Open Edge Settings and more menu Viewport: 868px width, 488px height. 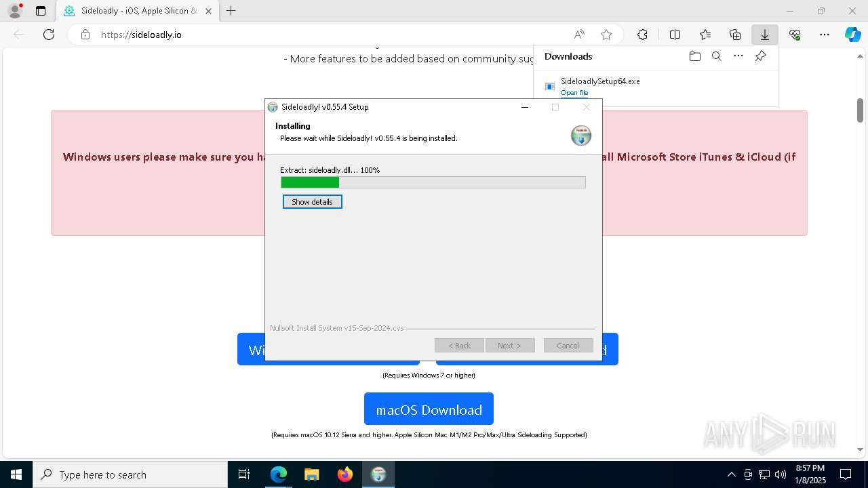pos(825,35)
